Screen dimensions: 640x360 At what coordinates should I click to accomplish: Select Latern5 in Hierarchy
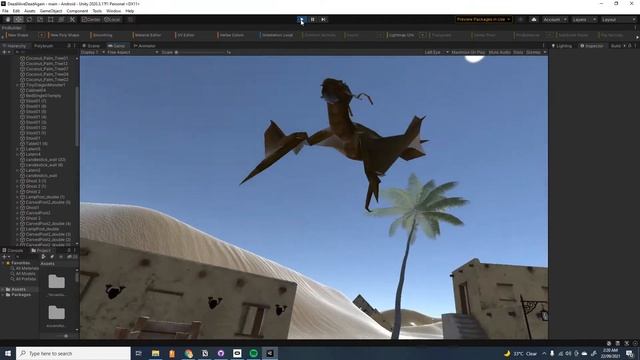coord(33,149)
